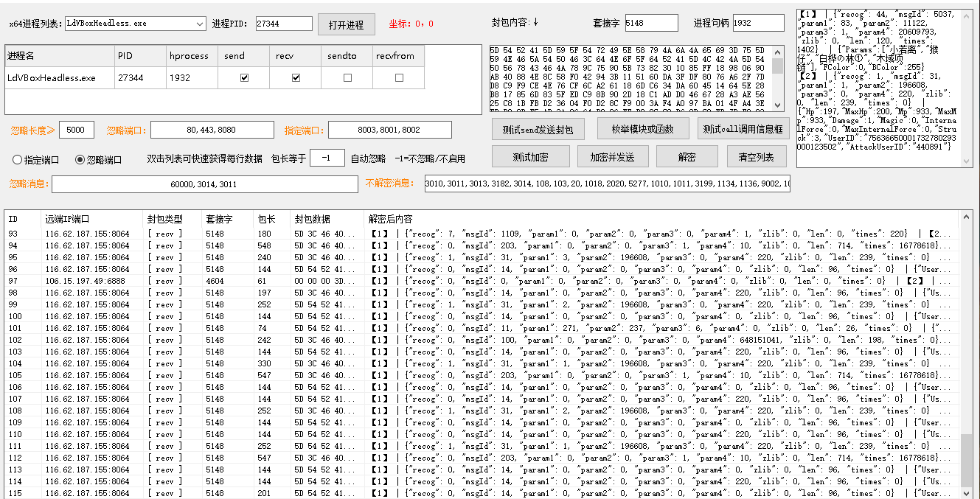Click the hex data box vertical scrollbar
The image size is (980, 499).
(778, 80)
